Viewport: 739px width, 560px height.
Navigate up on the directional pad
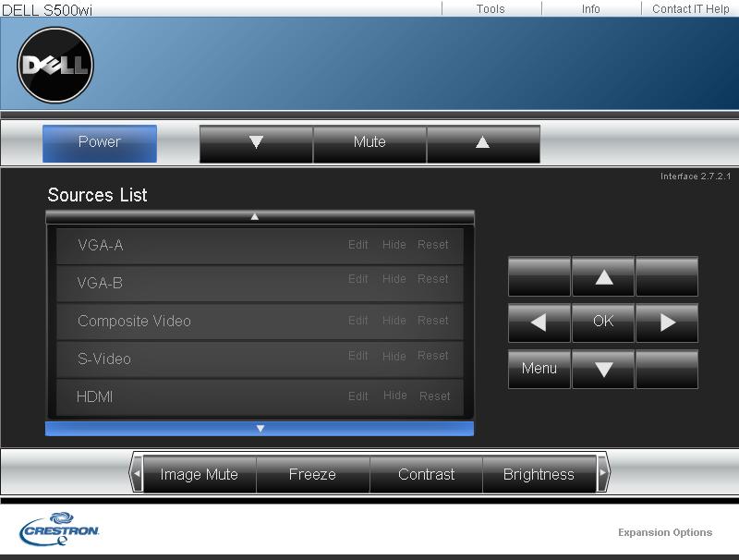603,276
